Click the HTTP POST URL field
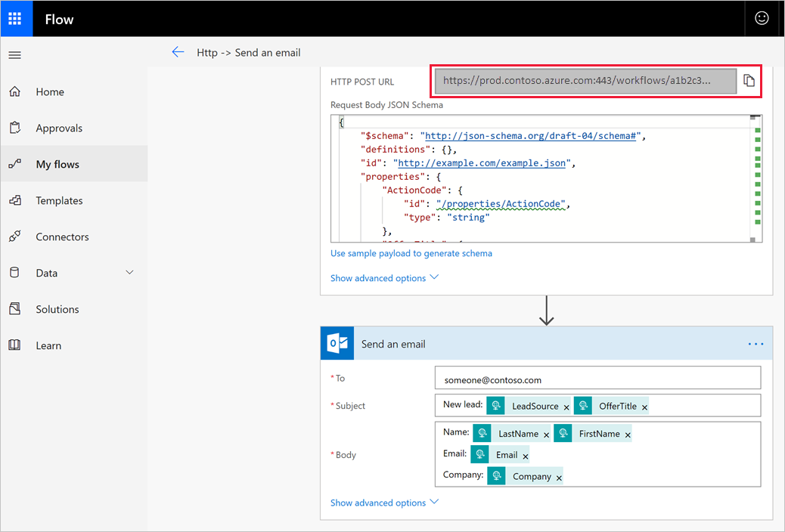This screenshot has width=785, height=532. coord(586,81)
